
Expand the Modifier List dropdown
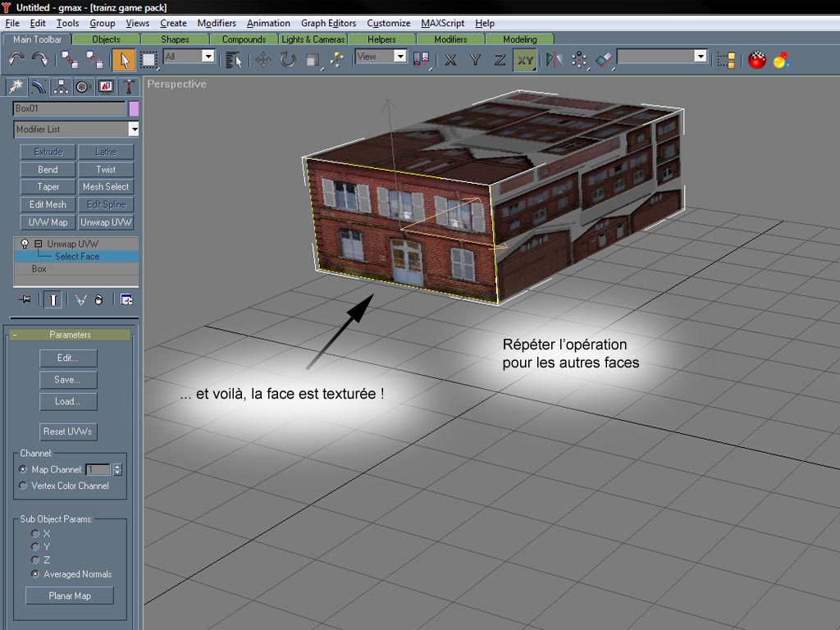(133, 129)
